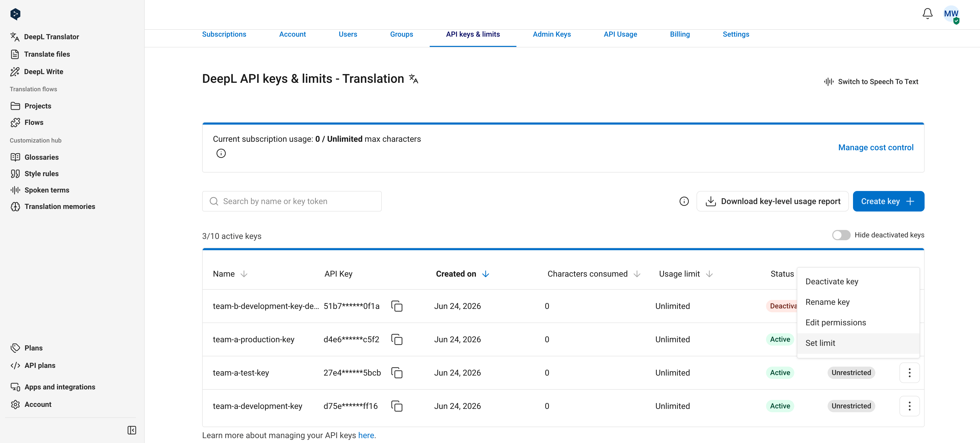Toggle Hide deactivated keys switch

pyautogui.click(x=841, y=235)
